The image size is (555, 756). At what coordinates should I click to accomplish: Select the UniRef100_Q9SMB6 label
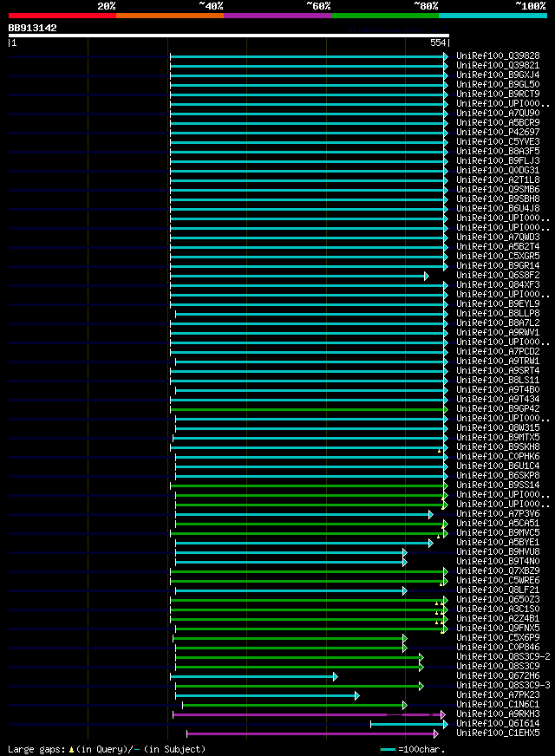[498, 190]
